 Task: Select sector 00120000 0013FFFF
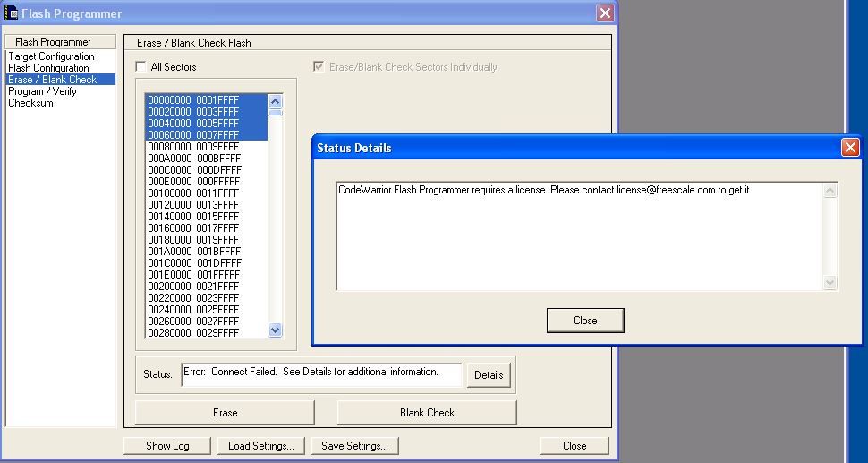click(207, 205)
